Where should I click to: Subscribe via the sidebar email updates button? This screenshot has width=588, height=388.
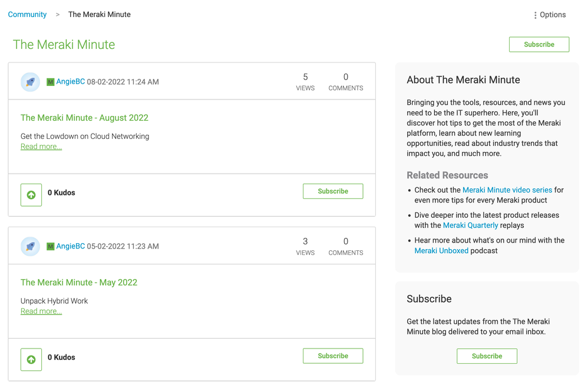(x=487, y=356)
